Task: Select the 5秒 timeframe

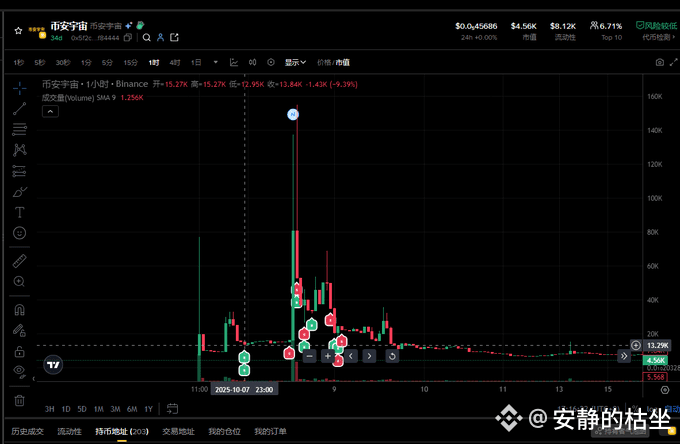Action: tap(40, 62)
